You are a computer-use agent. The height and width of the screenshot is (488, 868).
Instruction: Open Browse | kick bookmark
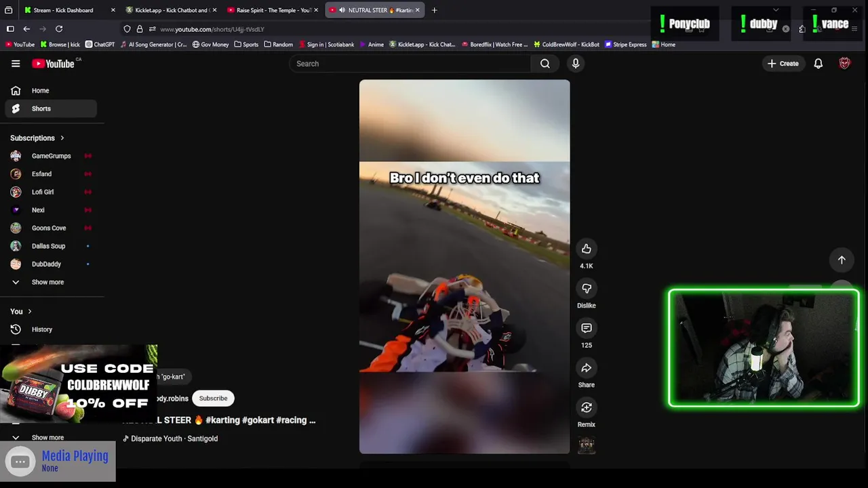click(x=60, y=45)
